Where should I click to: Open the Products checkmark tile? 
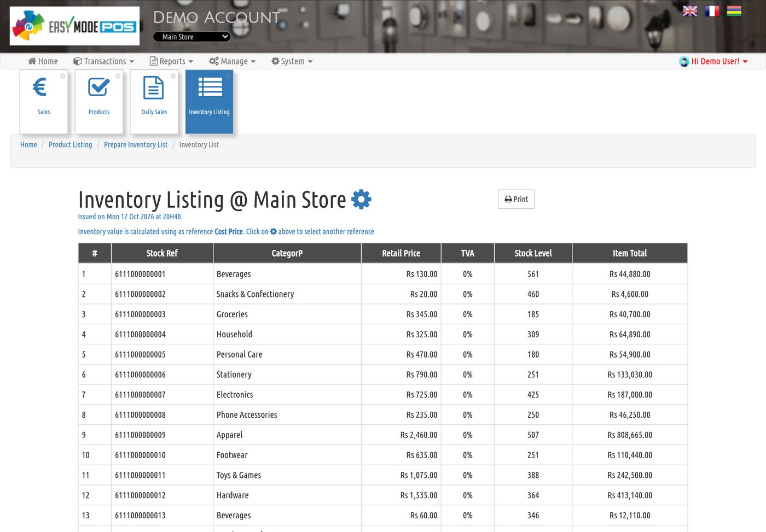(x=99, y=102)
